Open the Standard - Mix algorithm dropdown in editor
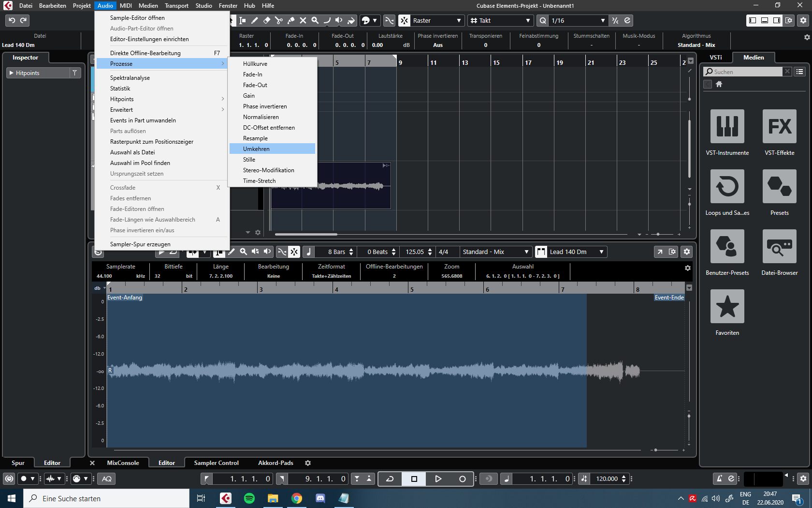 [495, 252]
